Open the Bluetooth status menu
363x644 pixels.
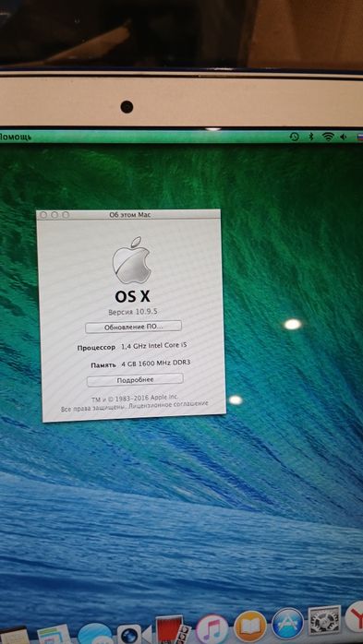click(311, 137)
